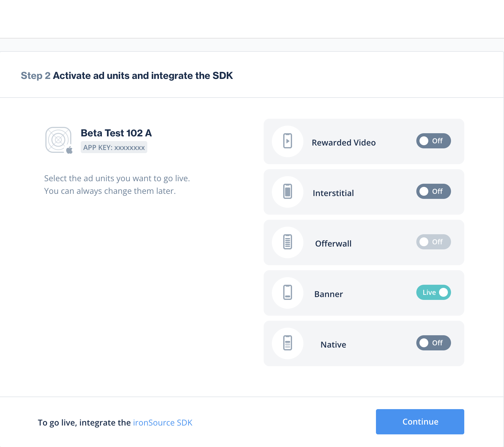Click the Interstitial label text
The image size is (504, 447).
[333, 193]
